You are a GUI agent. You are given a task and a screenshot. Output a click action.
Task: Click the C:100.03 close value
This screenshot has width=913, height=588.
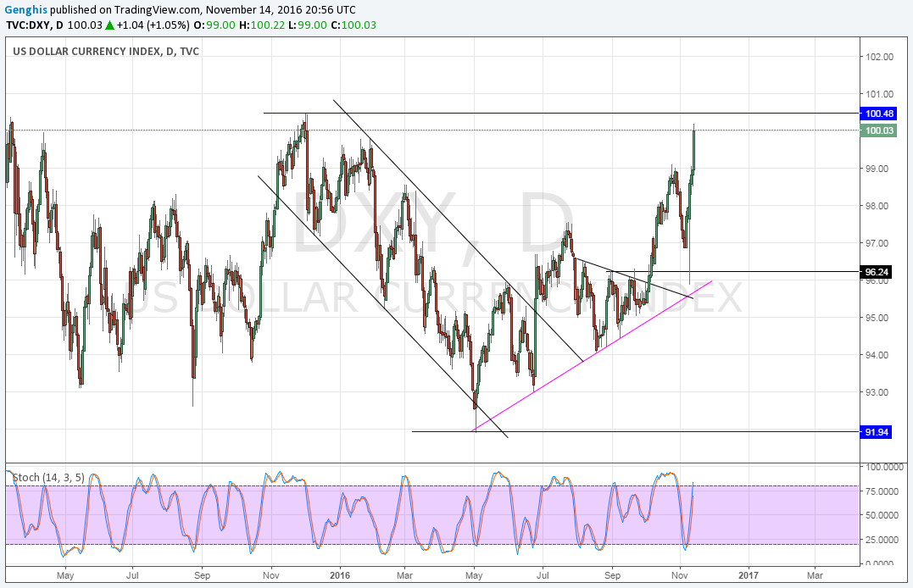(354, 25)
